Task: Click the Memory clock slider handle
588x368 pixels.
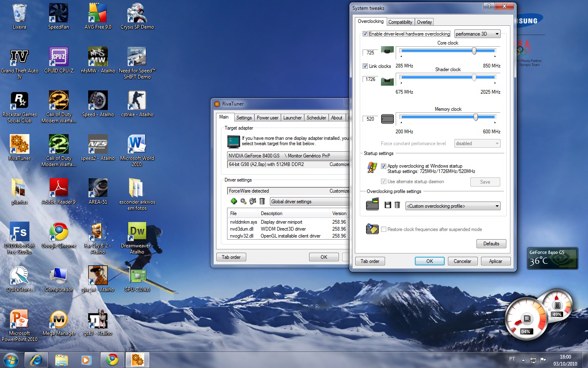Action: (x=476, y=117)
